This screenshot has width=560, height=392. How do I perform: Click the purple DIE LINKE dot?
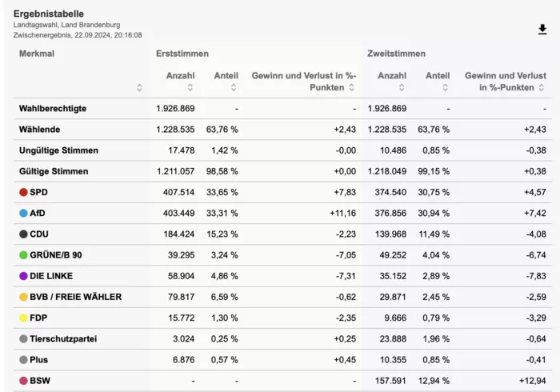coord(23,276)
